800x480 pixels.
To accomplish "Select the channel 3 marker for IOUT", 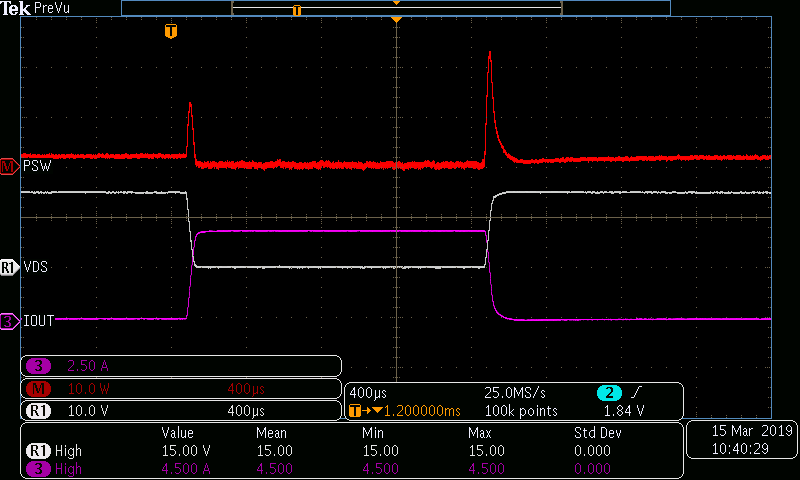I will (x=9, y=321).
